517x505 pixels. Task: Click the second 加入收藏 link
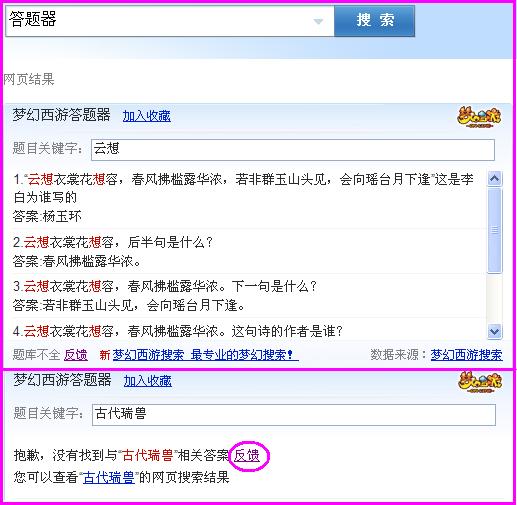coord(148,381)
